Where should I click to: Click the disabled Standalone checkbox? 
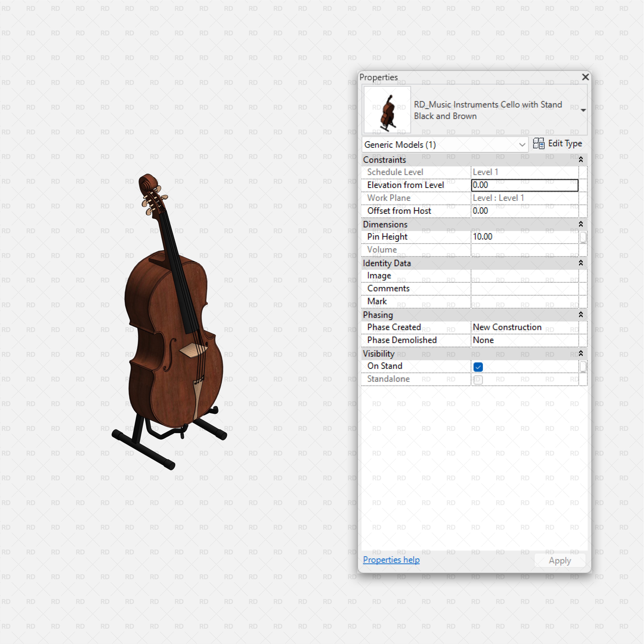coord(478,379)
